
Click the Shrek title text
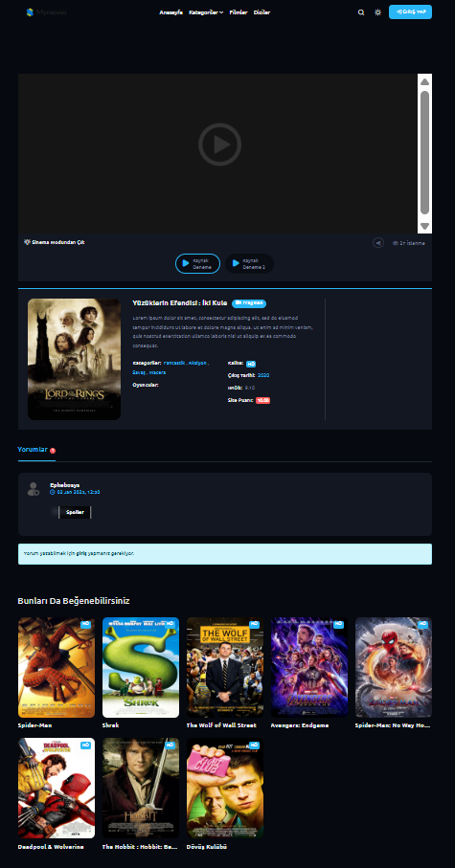coord(110,725)
